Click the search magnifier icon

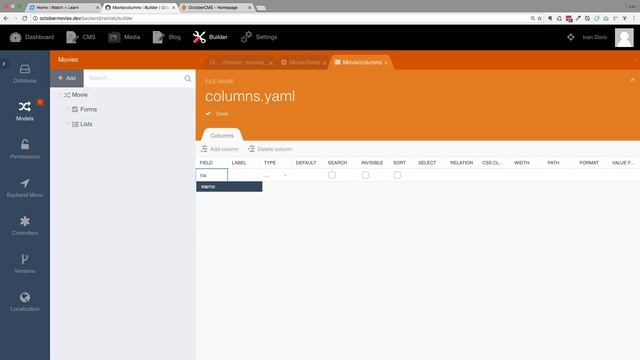[188, 78]
